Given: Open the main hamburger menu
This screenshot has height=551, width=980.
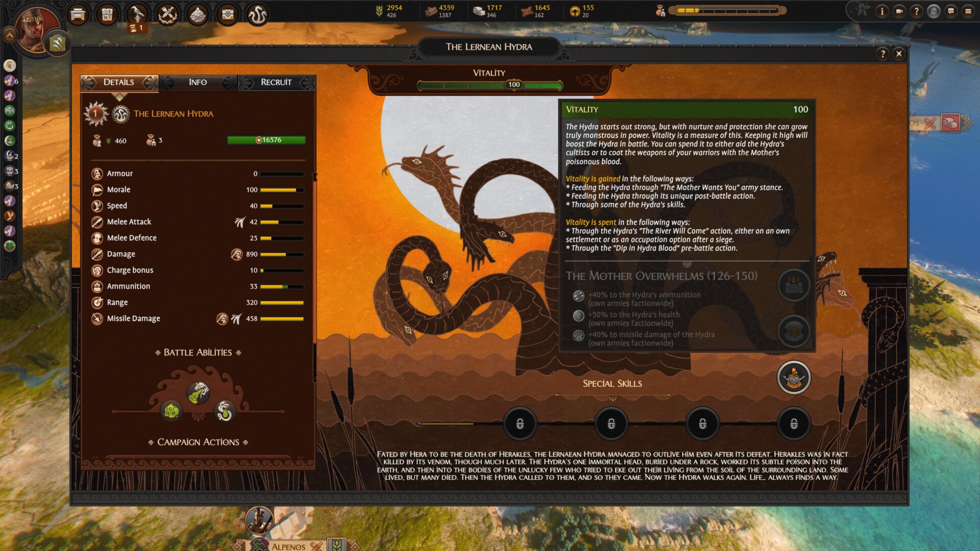Looking at the screenshot, I should pos(968,11).
